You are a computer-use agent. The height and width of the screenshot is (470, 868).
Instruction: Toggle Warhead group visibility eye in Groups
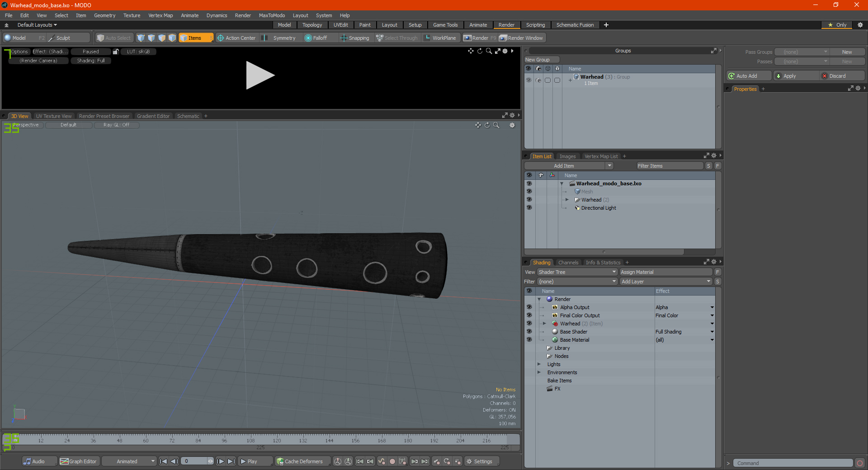click(528, 80)
